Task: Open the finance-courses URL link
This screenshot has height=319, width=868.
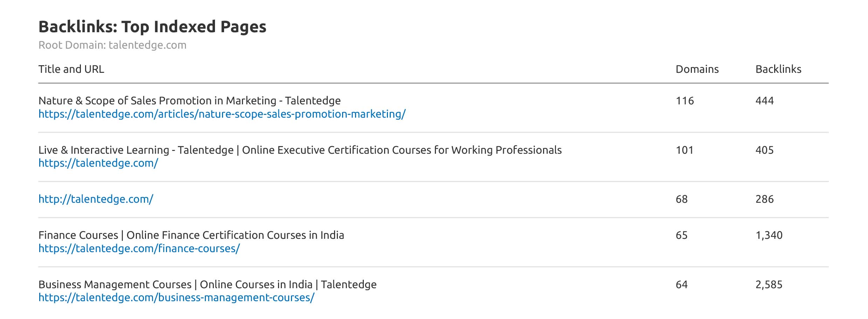Action: (x=139, y=249)
